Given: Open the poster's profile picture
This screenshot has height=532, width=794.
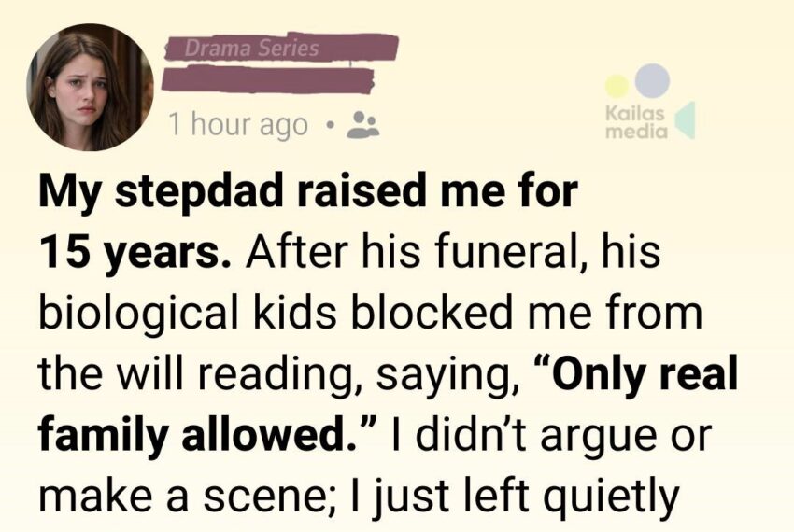Looking at the screenshot, I should (90, 88).
